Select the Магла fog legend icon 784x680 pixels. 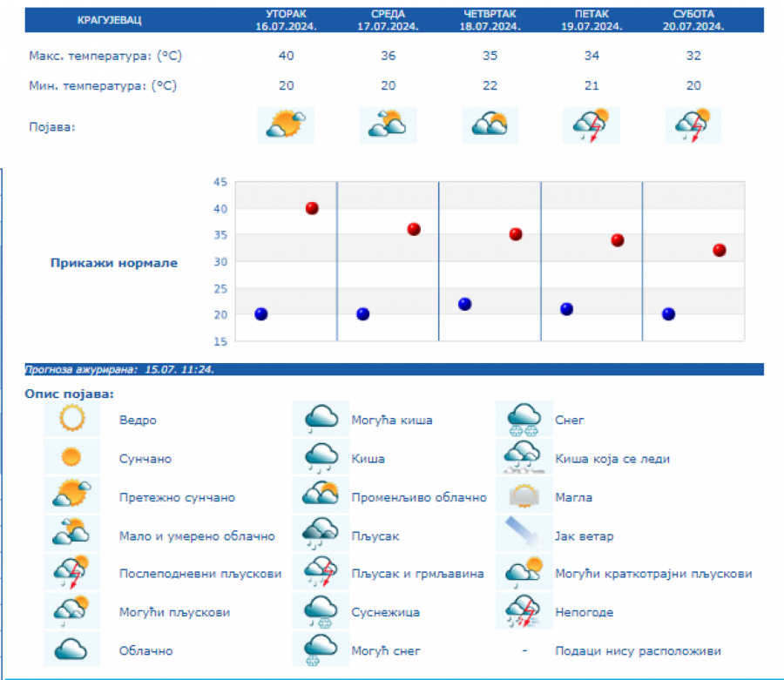(524, 497)
